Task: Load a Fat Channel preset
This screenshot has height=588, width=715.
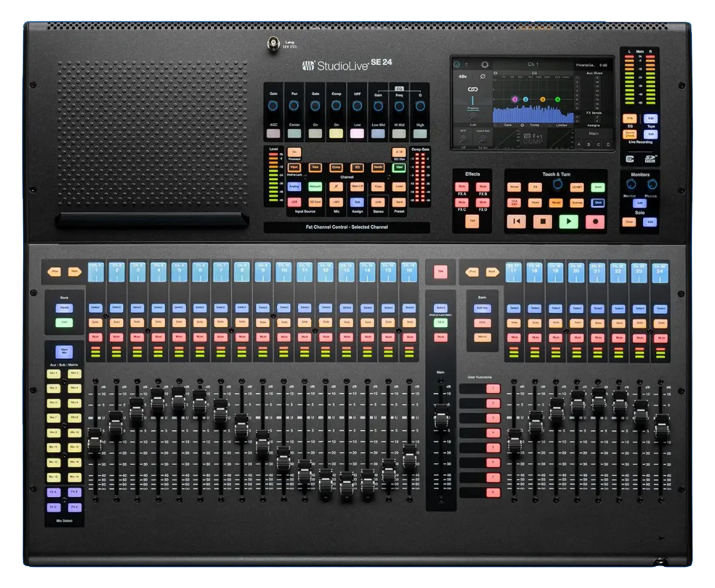Action: click(400, 187)
